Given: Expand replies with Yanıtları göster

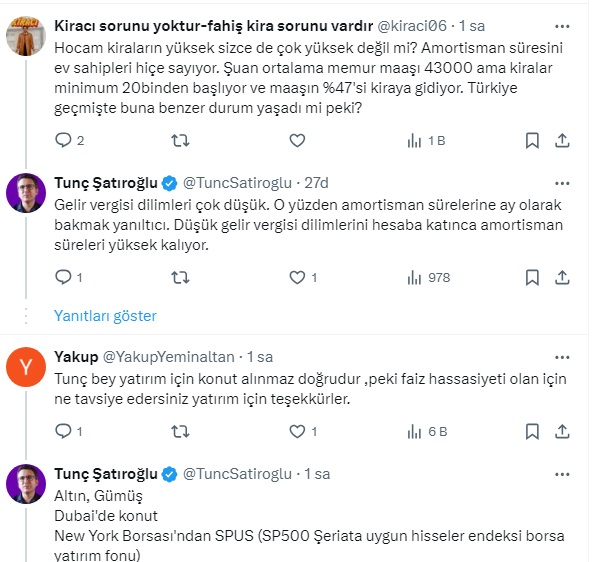Looking at the screenshot, I should pyautogui.click(x=105, y=316).
